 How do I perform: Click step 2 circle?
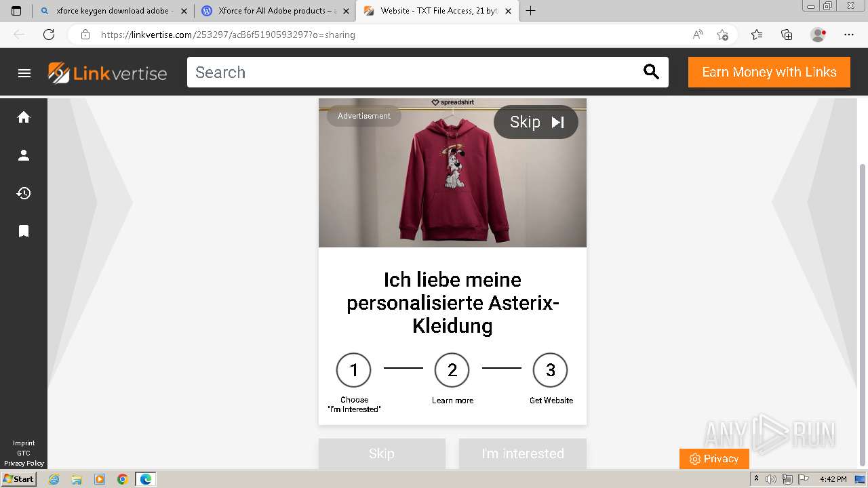452,370
